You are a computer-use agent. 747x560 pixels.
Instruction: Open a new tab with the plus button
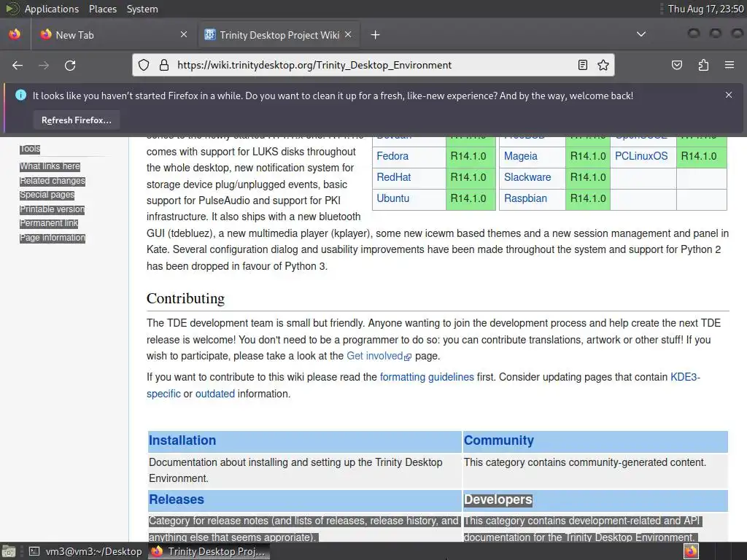click(x=376, y=35)
